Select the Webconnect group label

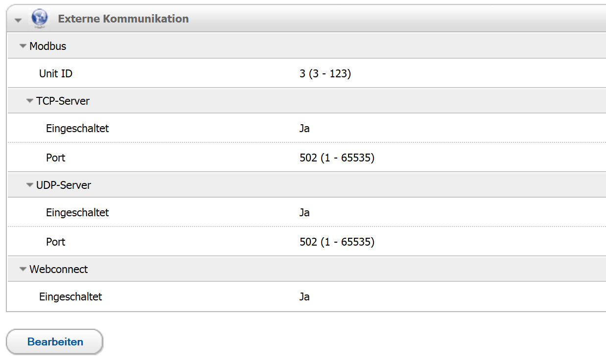[x=58, y=270]
